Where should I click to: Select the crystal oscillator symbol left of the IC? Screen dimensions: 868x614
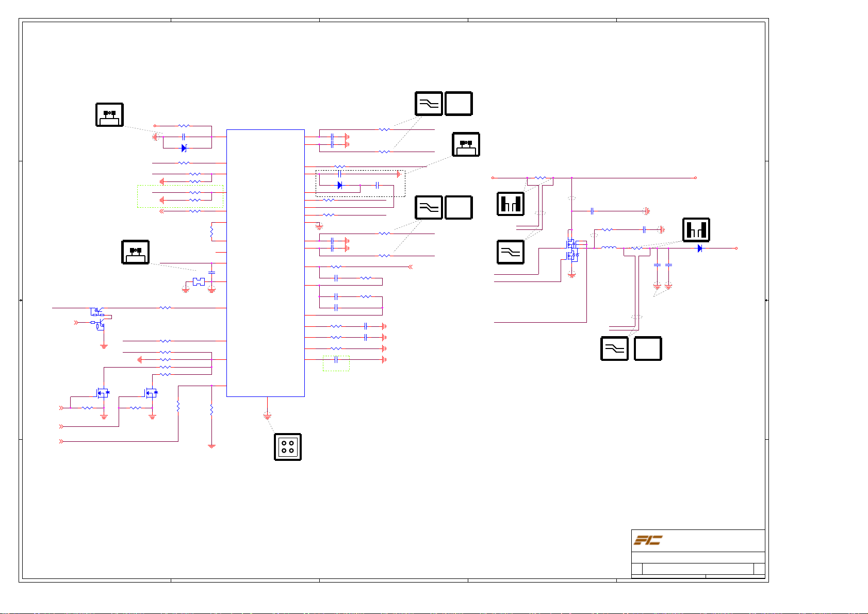[199, 281]
